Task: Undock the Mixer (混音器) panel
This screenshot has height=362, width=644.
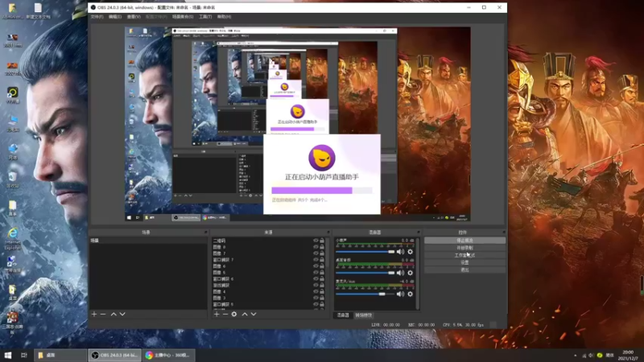Action: [x=418, y=232]
